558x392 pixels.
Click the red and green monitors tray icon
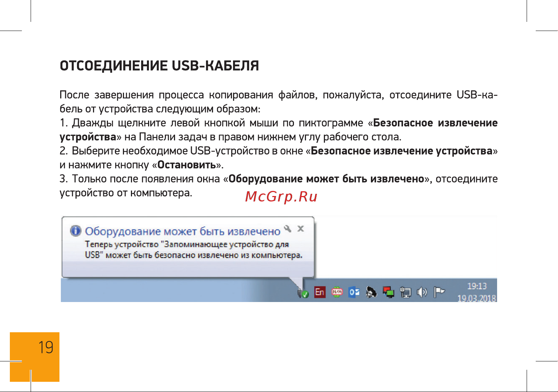[x=388, y=292]
